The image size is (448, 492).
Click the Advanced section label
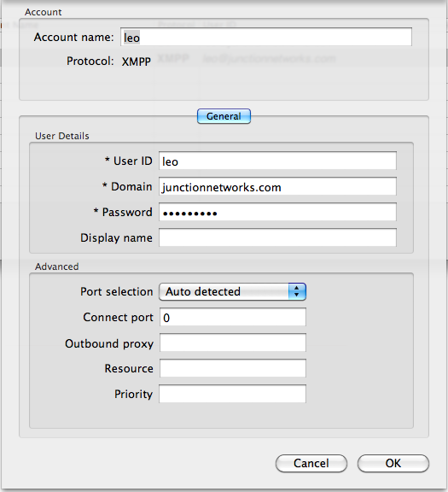click(x=56, y=266)
